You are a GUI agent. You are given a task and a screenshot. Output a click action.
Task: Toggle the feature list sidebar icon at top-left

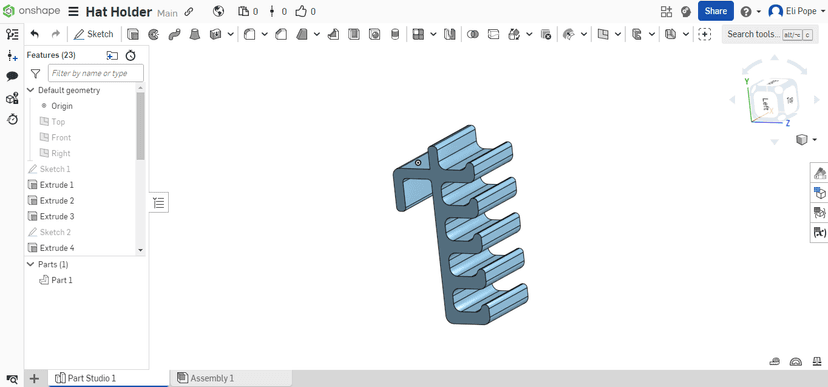[12, 34]
